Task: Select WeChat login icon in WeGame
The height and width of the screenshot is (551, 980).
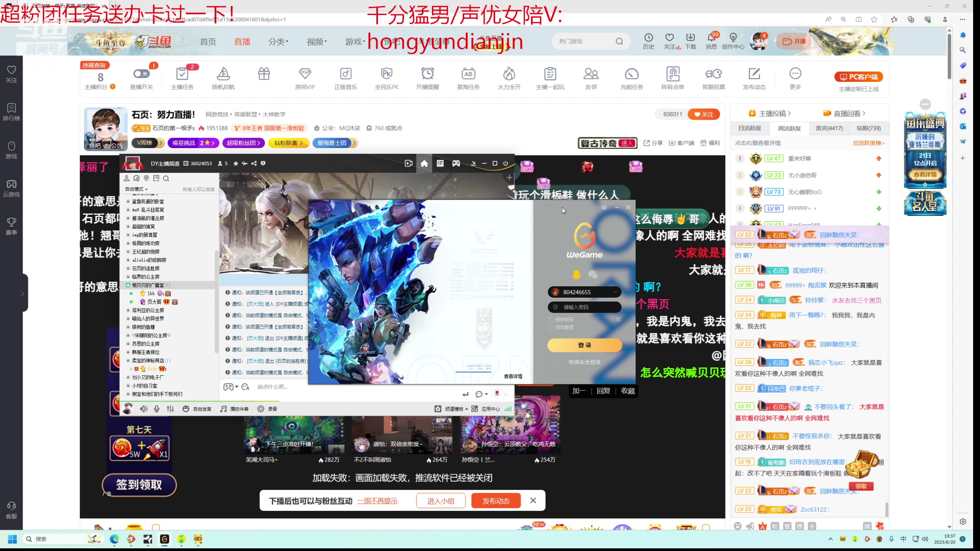Action: (x=593, y=274)
